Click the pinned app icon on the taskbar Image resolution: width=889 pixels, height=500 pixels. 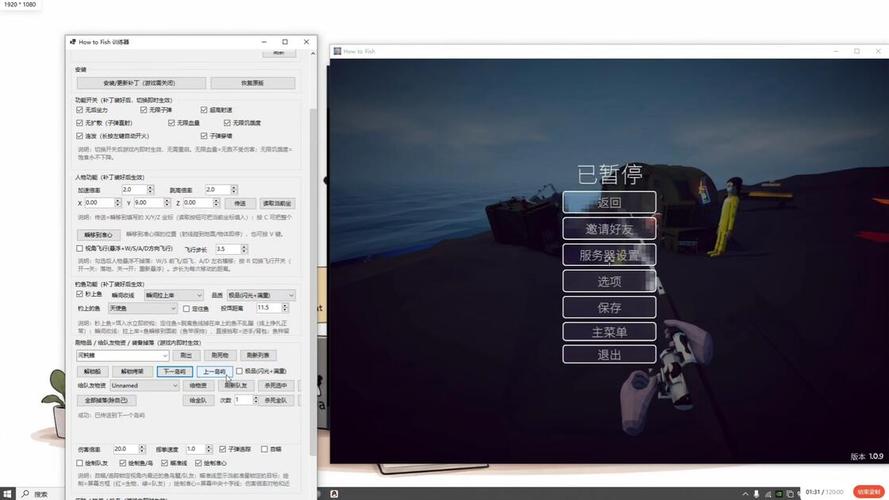[x=335, y=494]
